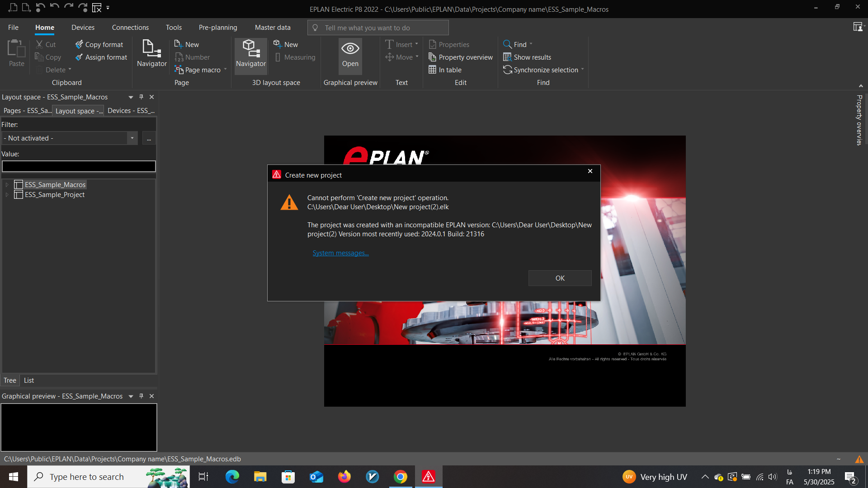The width and height of the screenshot is (868, 488).
Task: Click the Property overview button
Action: [x=461, y=57]
